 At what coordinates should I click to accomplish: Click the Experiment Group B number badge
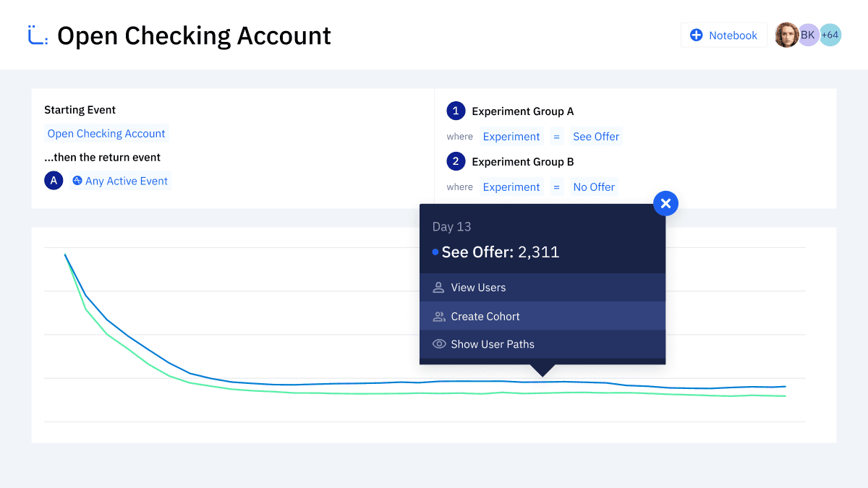tap(456, 162)
